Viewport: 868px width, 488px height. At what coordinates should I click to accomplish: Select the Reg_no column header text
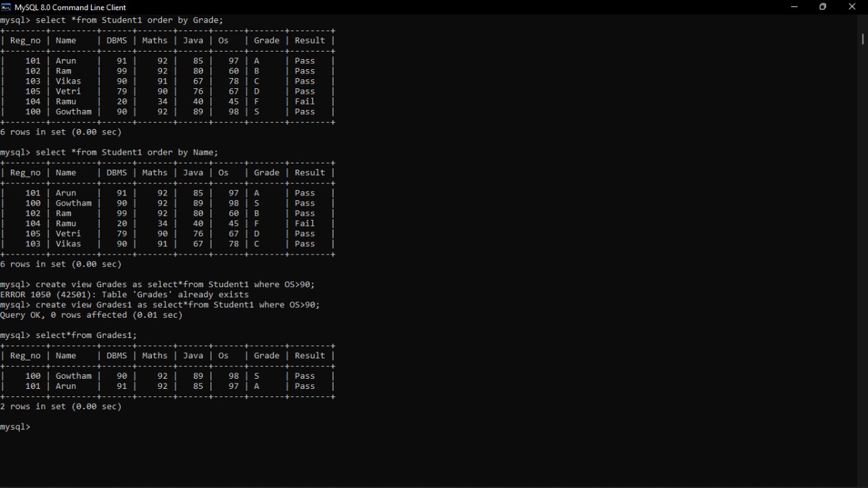[24, 40]
